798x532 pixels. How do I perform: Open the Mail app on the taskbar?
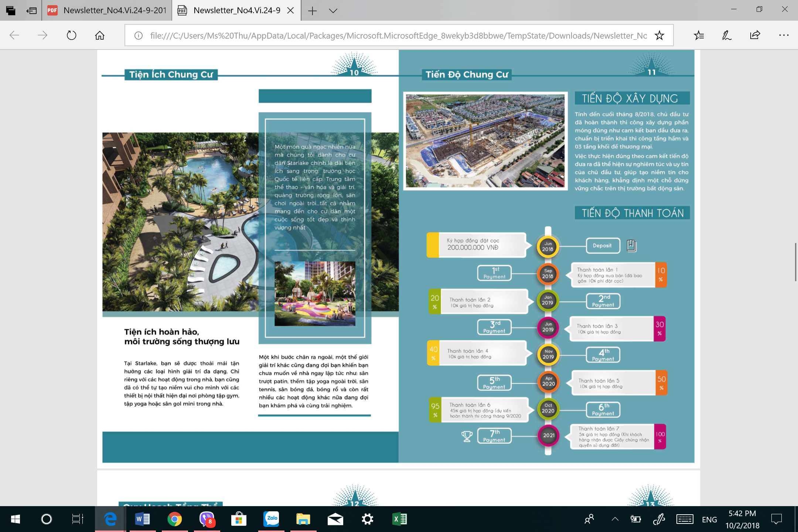tap(335, 519)
